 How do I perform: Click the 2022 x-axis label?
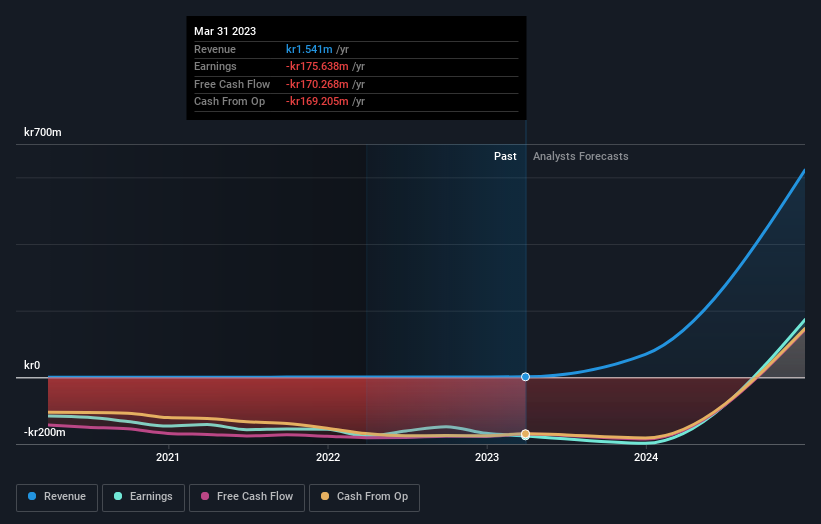328,457
